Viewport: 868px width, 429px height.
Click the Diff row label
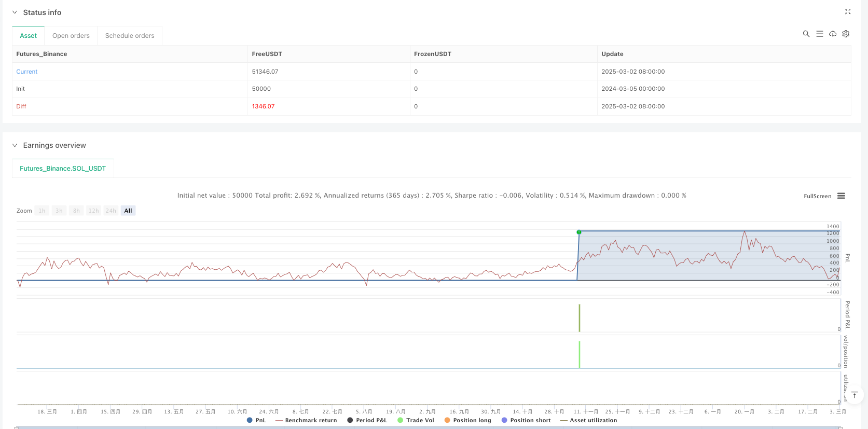point(21,106)
